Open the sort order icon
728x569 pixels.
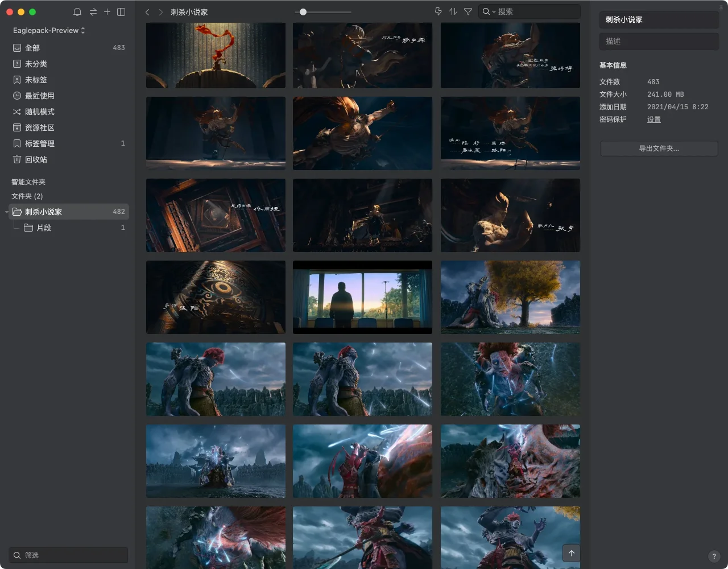point(453,11)
